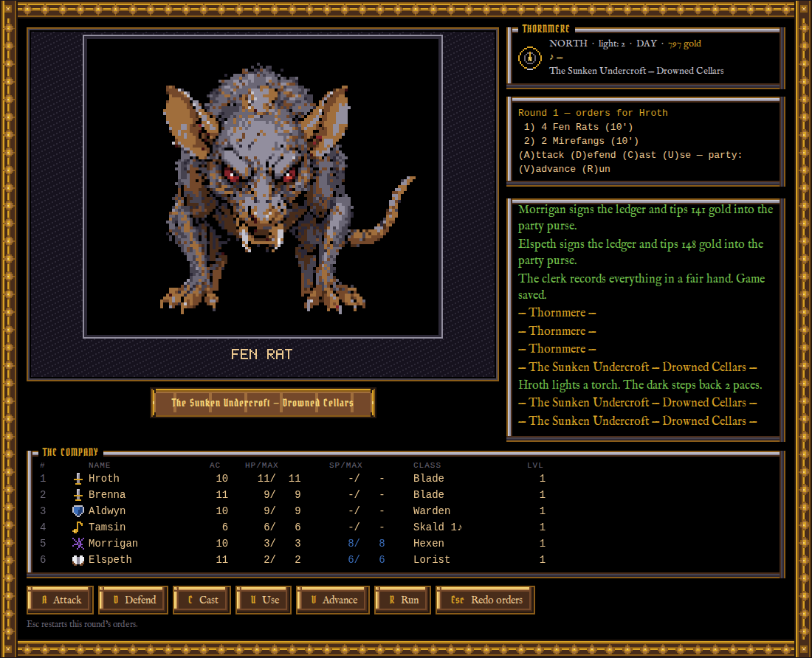Select the Cast spell button
Screen dimensions: 812x658
click(202, 600)
